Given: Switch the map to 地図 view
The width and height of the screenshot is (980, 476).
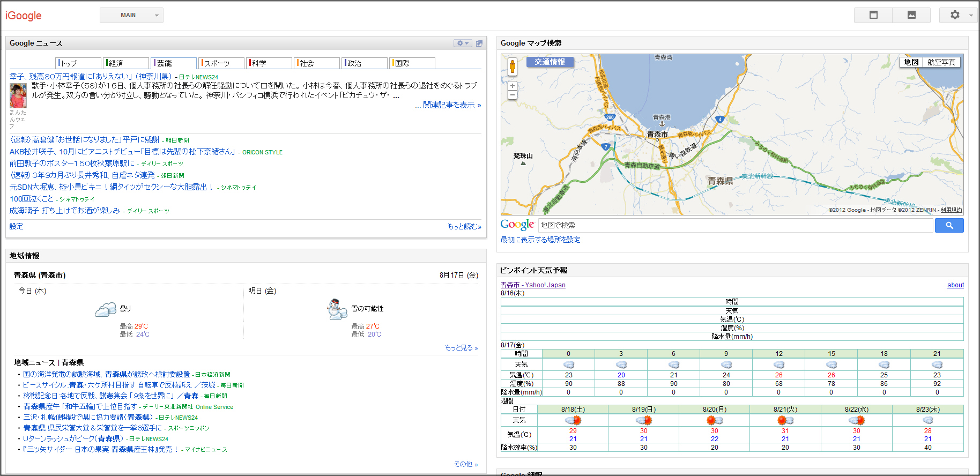Looking at the screenshot, I should [x=911, y=62].
